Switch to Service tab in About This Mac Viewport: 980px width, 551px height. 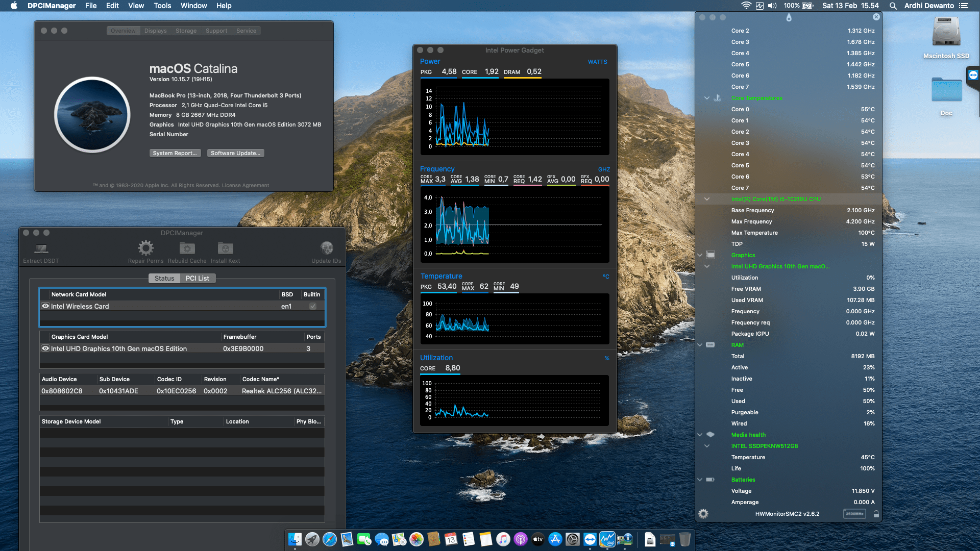pyautogui.click(x=246, y=31)
